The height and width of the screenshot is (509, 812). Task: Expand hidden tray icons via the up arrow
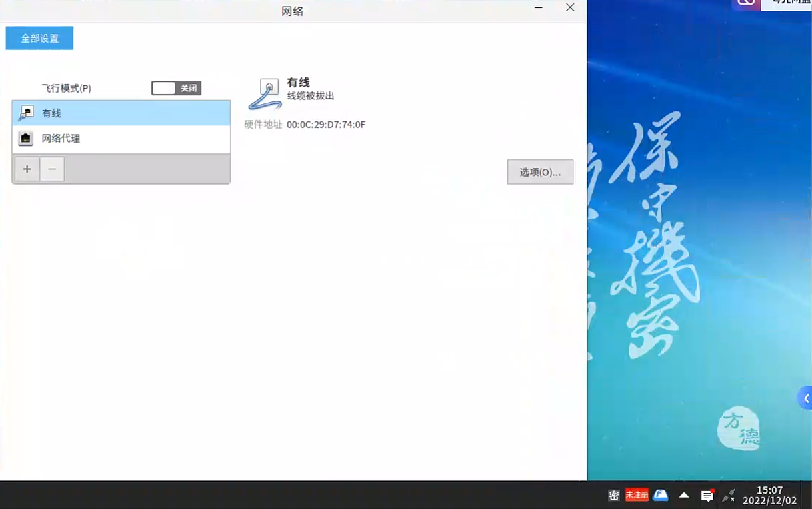[684, 496]
